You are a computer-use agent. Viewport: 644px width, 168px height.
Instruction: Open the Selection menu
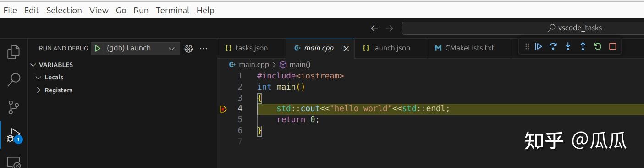tap(64, 10)
